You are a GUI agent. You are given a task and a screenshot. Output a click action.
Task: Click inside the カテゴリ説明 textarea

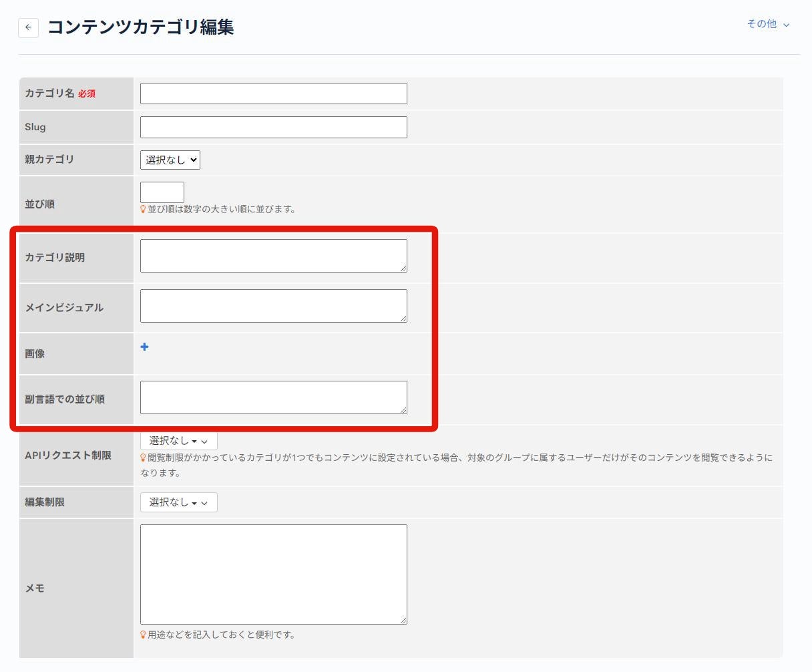pos(273,255)
